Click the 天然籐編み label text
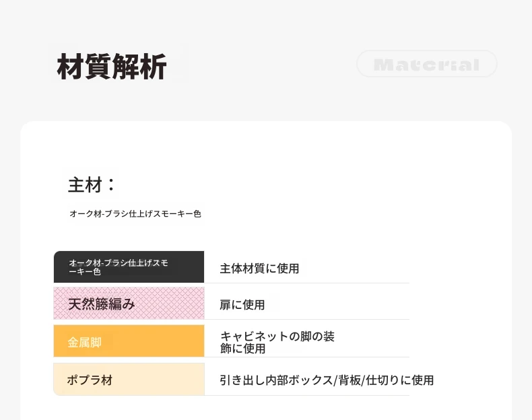Screen dimensions: 532x420 tap(102, 304)
